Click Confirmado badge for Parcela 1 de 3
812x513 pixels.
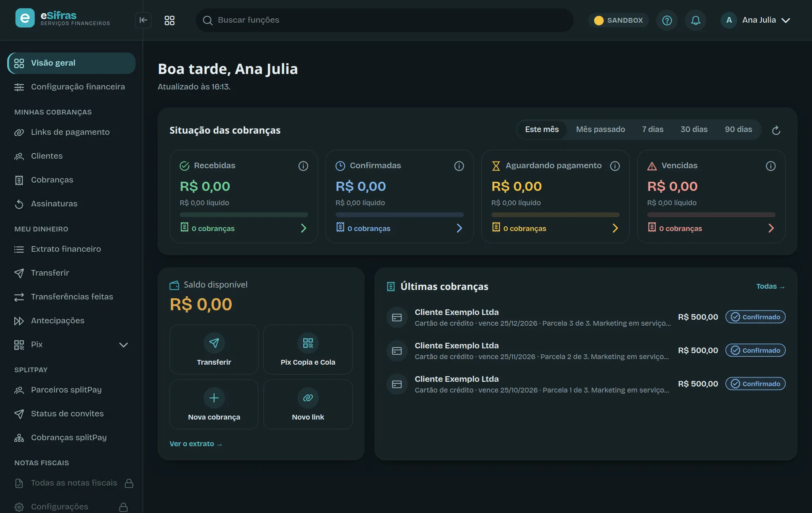point(755,384)
